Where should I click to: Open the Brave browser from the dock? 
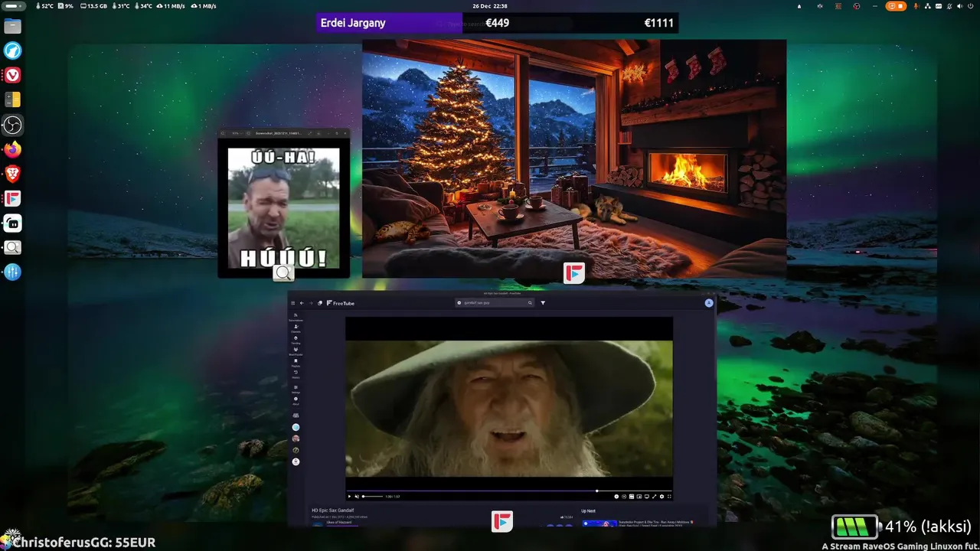[12, 174]
